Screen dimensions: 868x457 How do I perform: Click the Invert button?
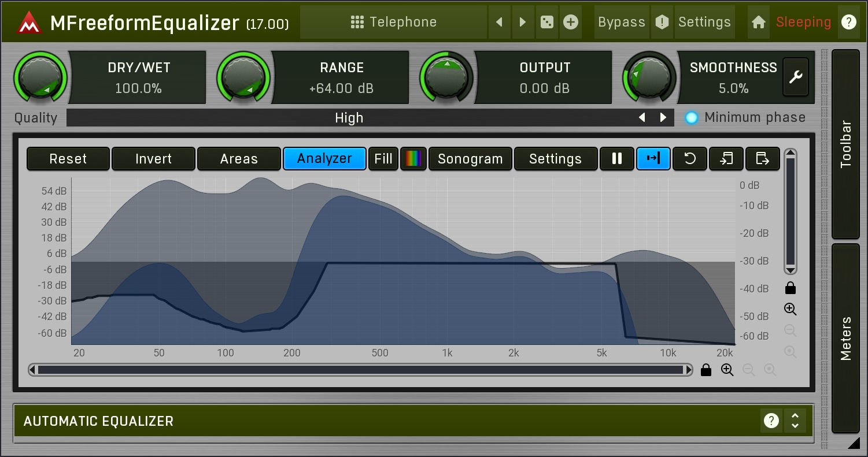tap(153, 158)
